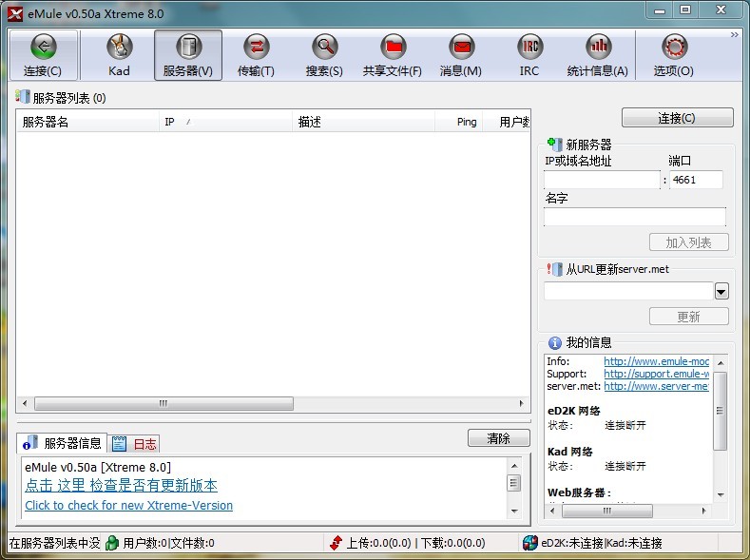750x560 pixels.
Task: Click the Add to List (加入列表) button
Action: coord(689,242)
